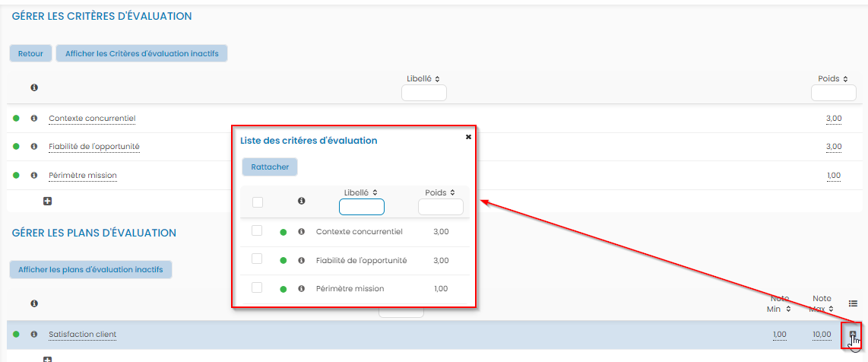This screenshot has width=868, height=362.
Task: Sort popup list by Poids
Action: pyautogui.click(x=440, y=193)
